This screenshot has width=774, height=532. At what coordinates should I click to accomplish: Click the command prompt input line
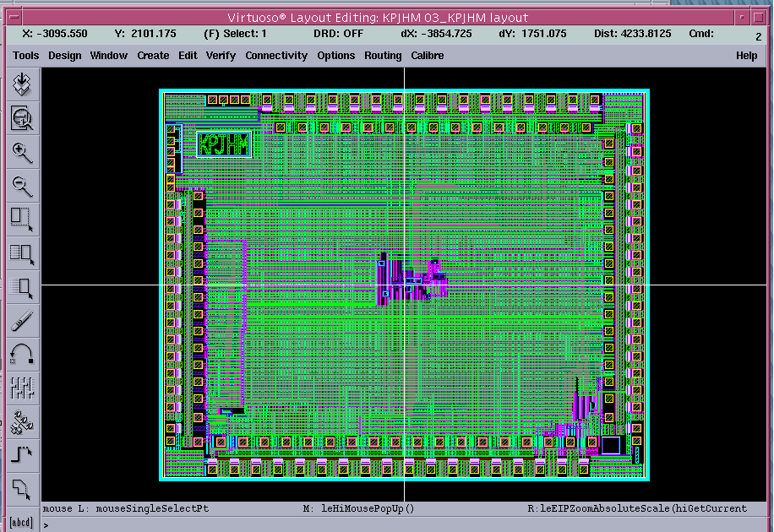click(x=404, y=524)
